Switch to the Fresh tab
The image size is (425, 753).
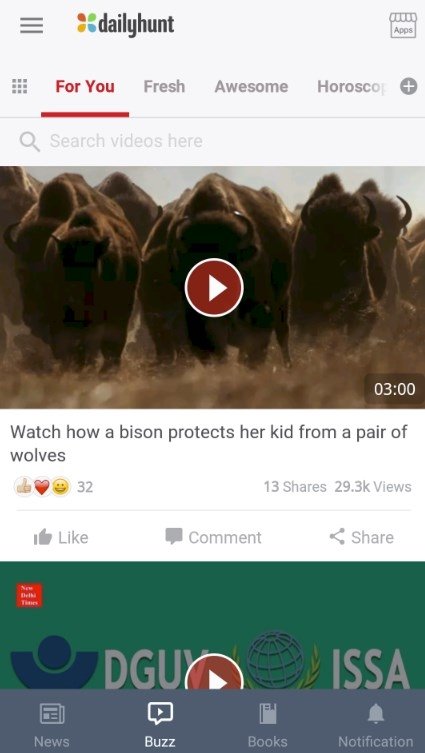coord(164,86)
